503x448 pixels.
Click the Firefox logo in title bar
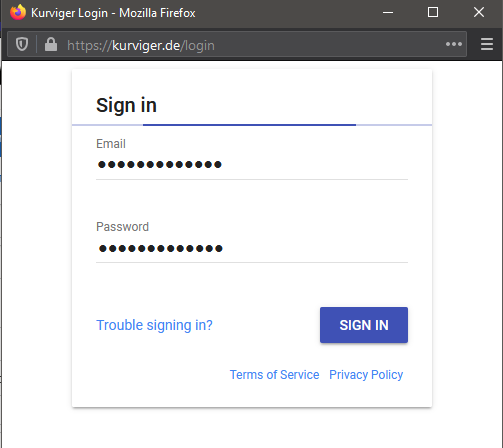[18, 12]
